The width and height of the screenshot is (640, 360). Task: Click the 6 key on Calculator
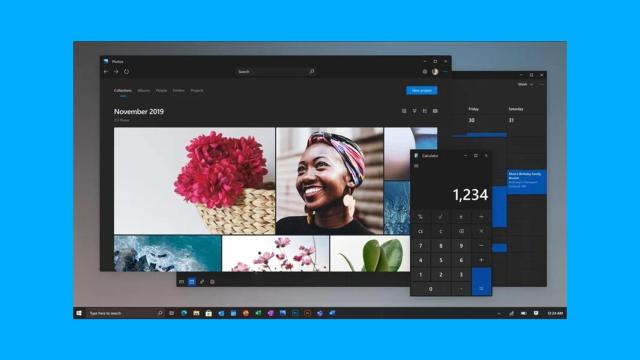pyautogui.click(x=461, y=260)
